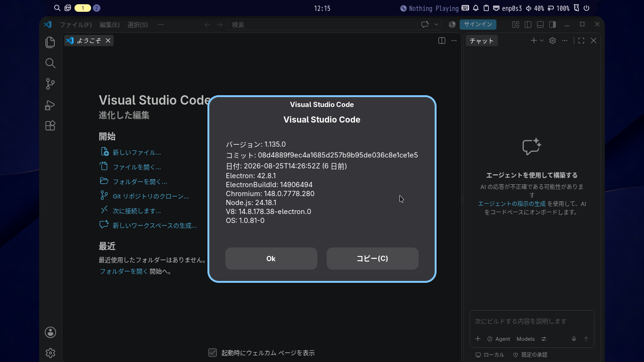Screen dimensions: 644x362
Task: Start a new chat with the plus icon
Action: [534, 41]
